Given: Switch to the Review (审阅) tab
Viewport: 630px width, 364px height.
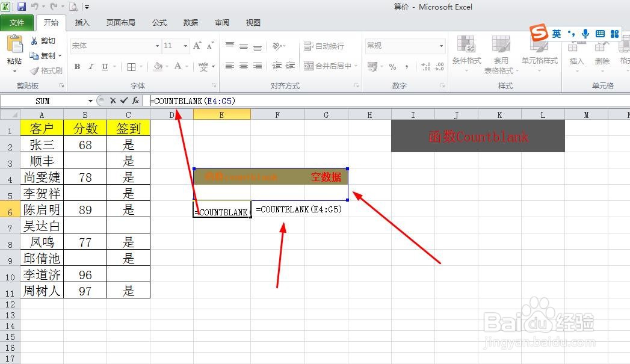Looking at the screenshot, I should pos(222,22).
